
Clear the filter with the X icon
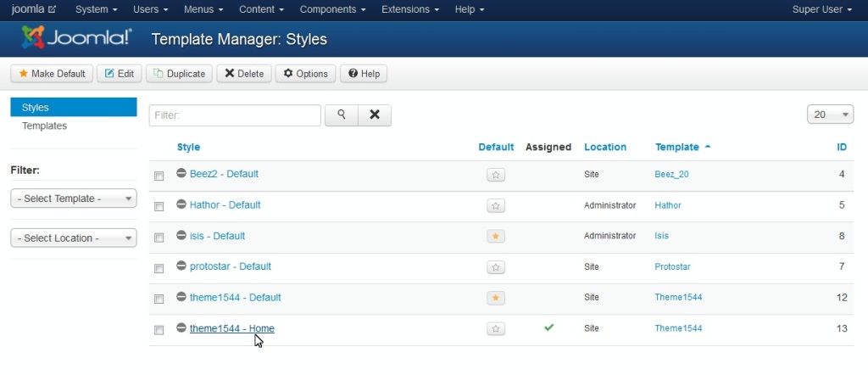375,115
